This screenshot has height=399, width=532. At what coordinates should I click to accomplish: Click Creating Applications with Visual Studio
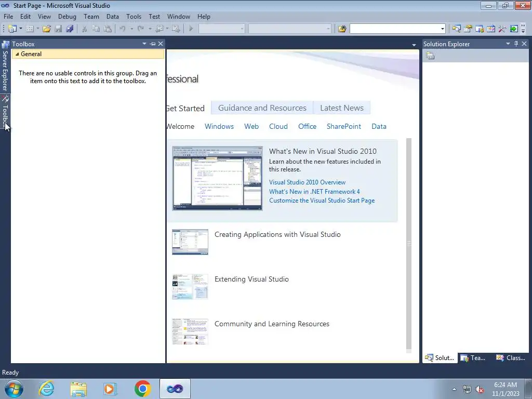pyautogui.click(x=277, y=234)
